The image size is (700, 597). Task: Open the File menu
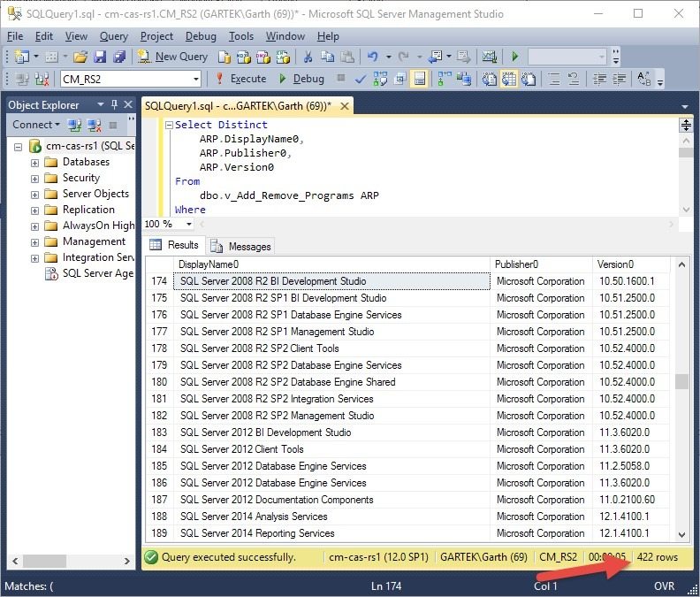[x=15, y=36]
